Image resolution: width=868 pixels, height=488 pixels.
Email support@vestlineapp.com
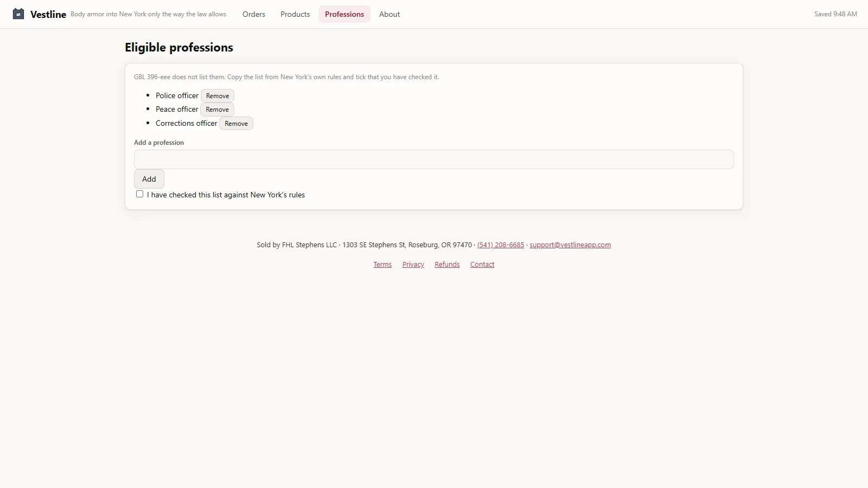pyautogui.click(x=570, y=245)
